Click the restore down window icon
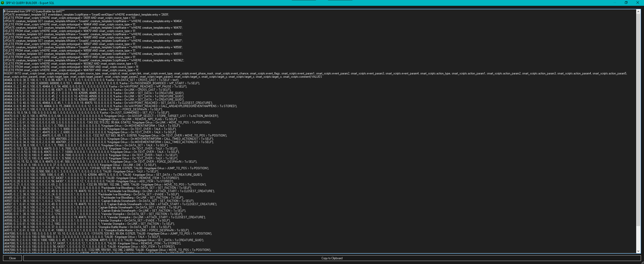This screenshot has width=644, height=264. (x=626, y=3)
